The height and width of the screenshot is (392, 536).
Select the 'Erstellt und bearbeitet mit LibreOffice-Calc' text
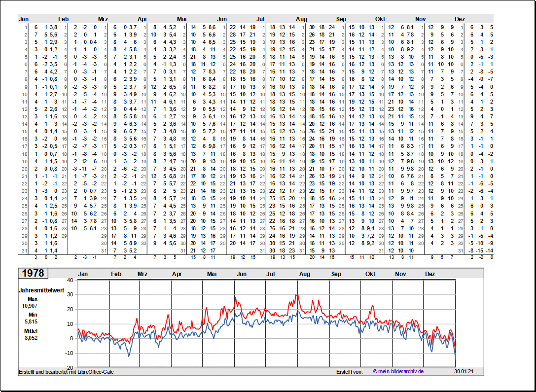[66, 371]
